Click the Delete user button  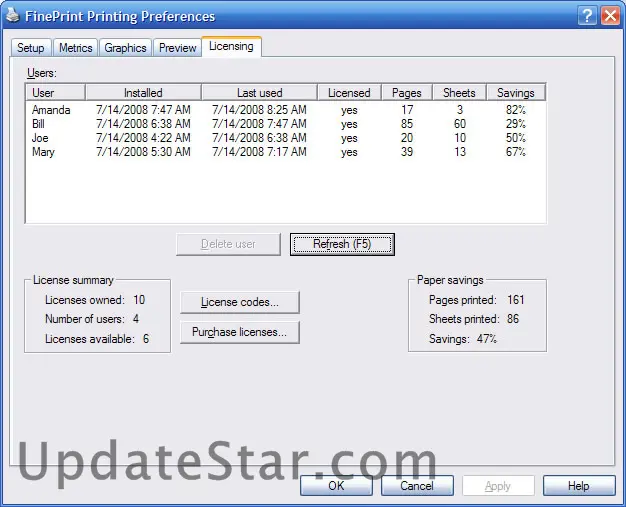228,244
